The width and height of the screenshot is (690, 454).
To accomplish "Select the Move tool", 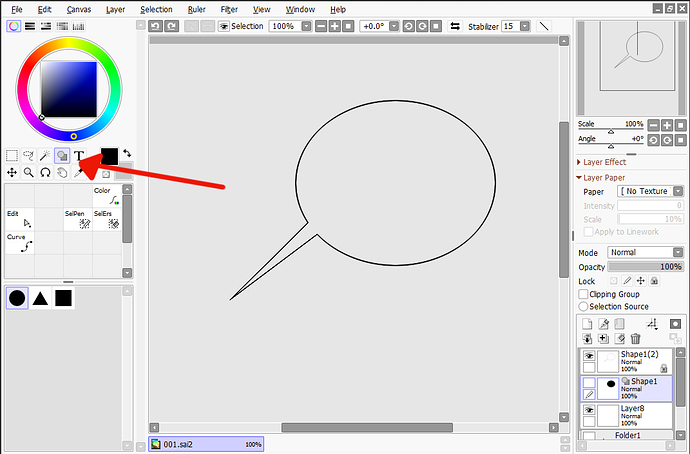I will tap(12, 173).
